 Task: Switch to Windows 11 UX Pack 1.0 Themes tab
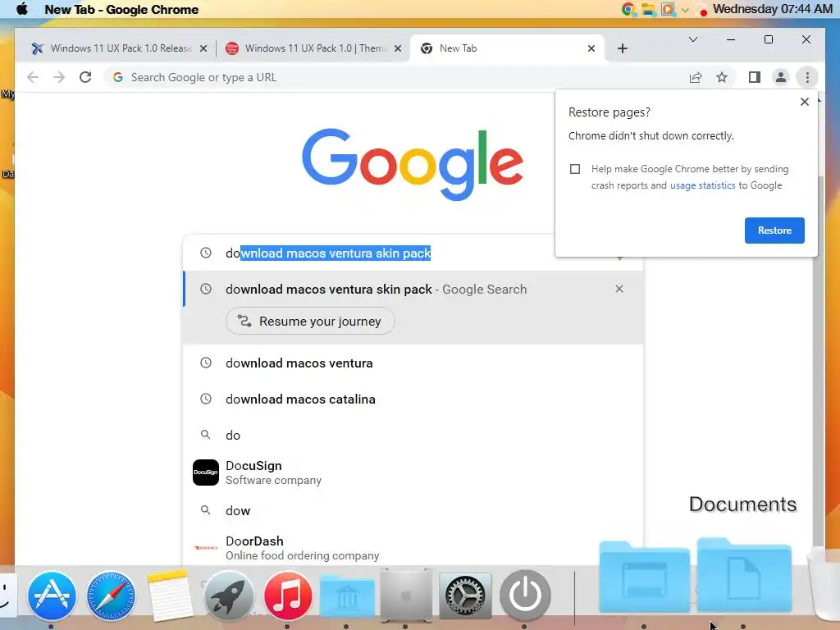313,48
